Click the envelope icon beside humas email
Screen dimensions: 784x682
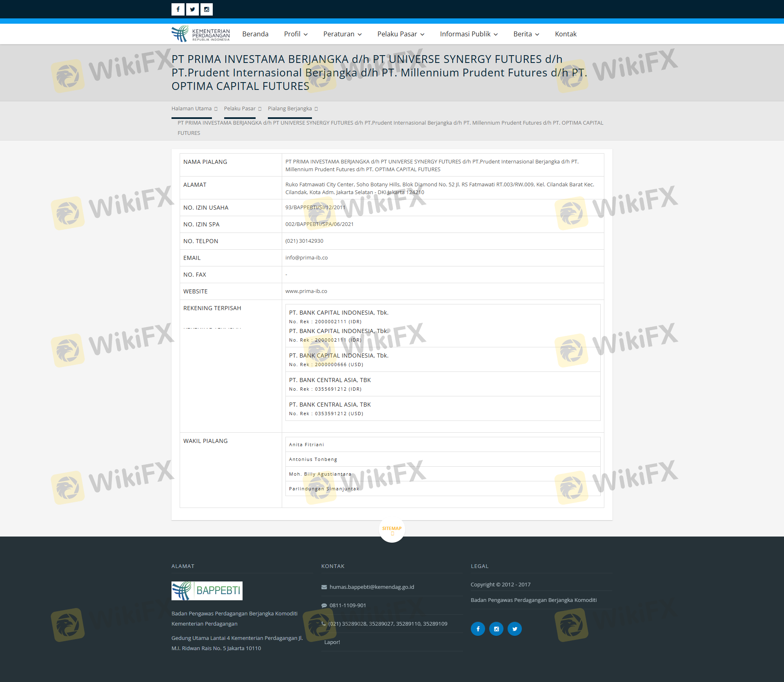coord(324,587)
